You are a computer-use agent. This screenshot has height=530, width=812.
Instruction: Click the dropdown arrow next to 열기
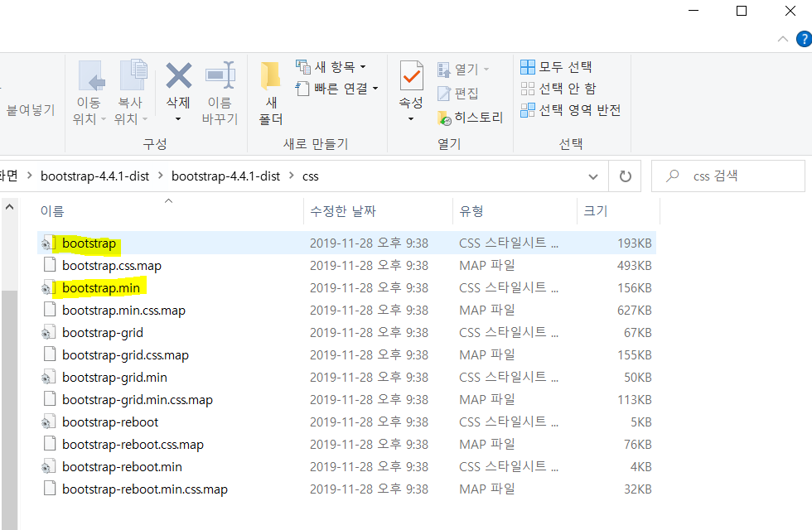point(486,69)
